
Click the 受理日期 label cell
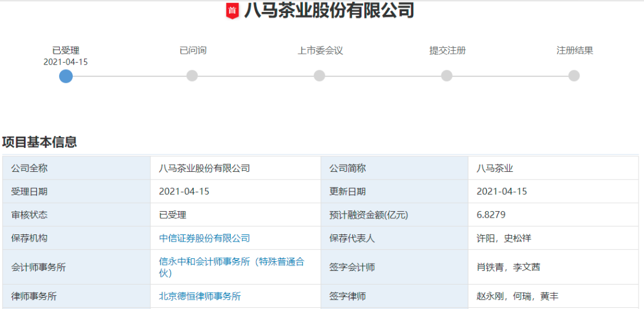[x=77, y=191]
